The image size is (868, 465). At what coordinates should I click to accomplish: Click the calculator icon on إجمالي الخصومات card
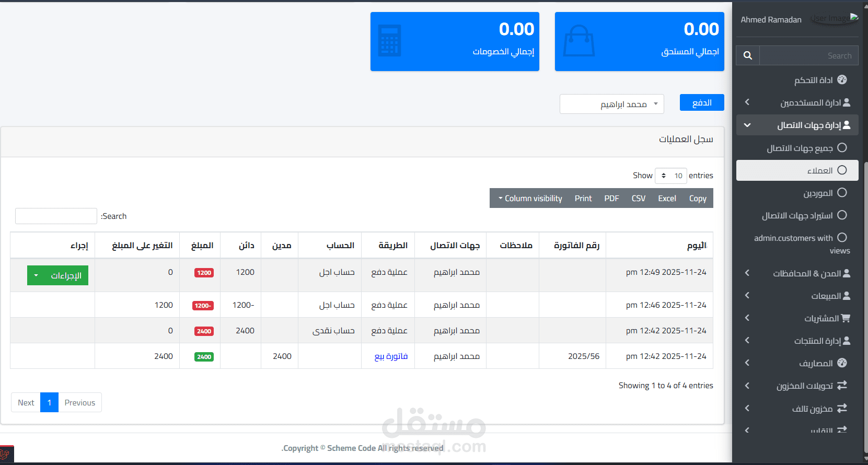coord(389,41)
